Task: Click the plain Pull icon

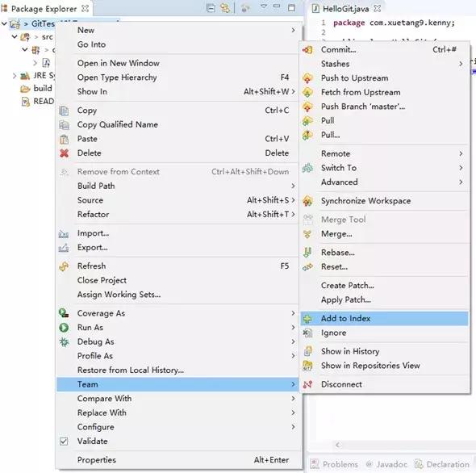Action: 307,120
